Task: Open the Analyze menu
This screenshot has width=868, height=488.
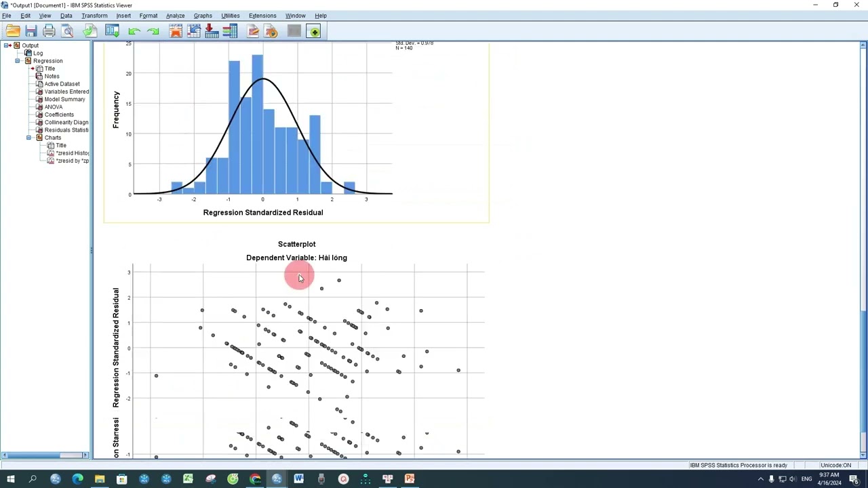Action: click(x=175, y=16)
